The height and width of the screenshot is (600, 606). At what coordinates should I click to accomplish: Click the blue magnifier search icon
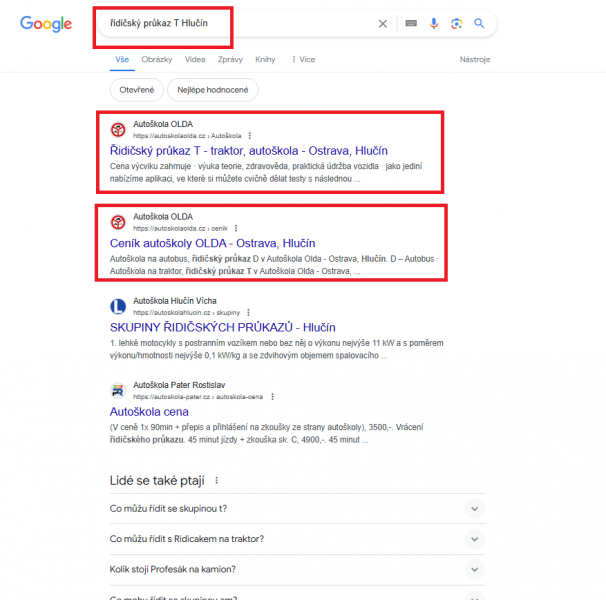(479, 24)
